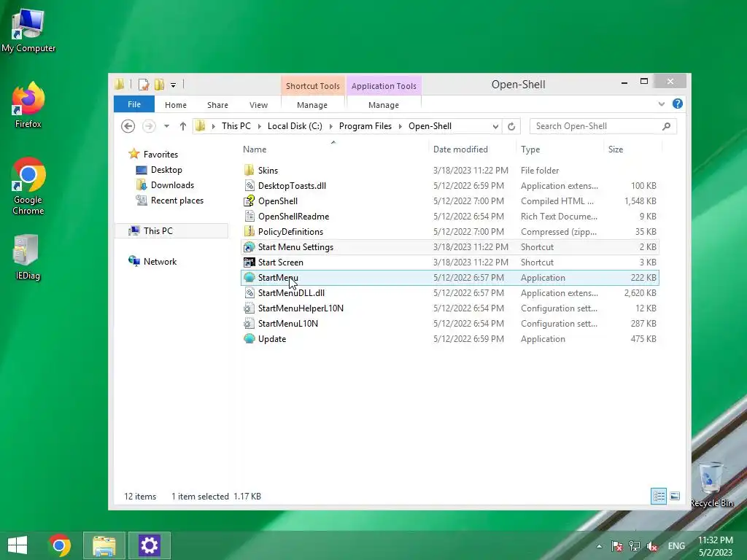Switch to details view layout
Viewport: 747px width, 560px height.
659,496
